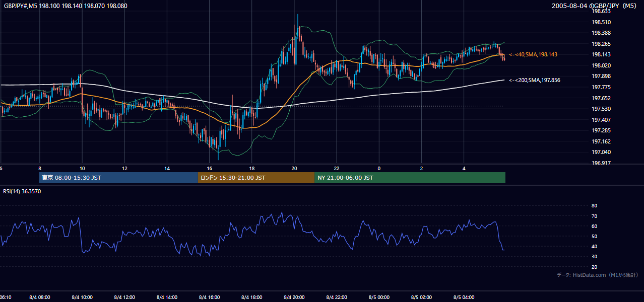Click the RSI scale value 40

point(594,247)
